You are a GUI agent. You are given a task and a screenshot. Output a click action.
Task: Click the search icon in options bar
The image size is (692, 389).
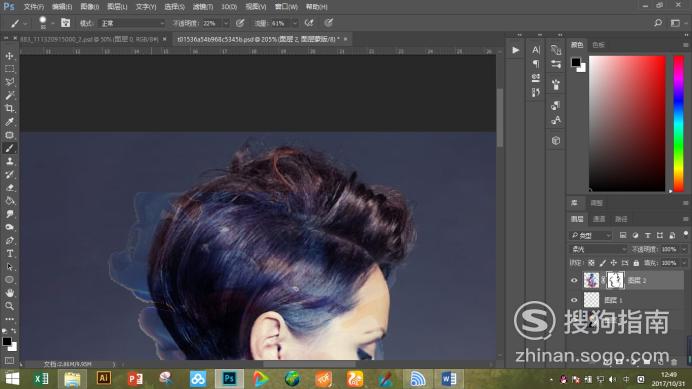coord(658,23)
